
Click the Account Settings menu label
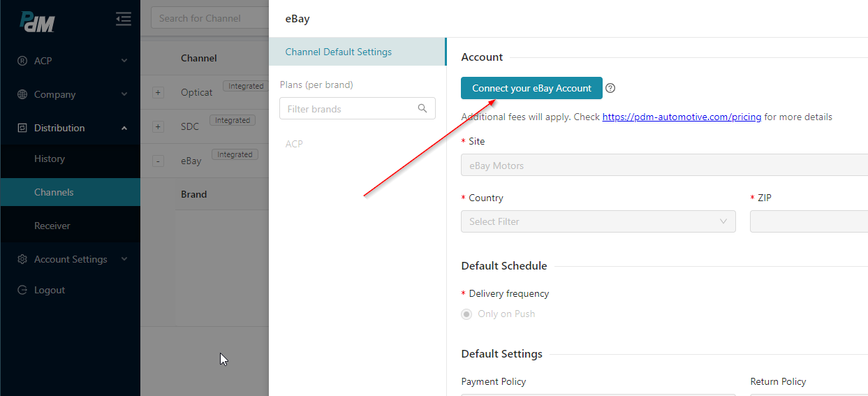coord(71,259)
